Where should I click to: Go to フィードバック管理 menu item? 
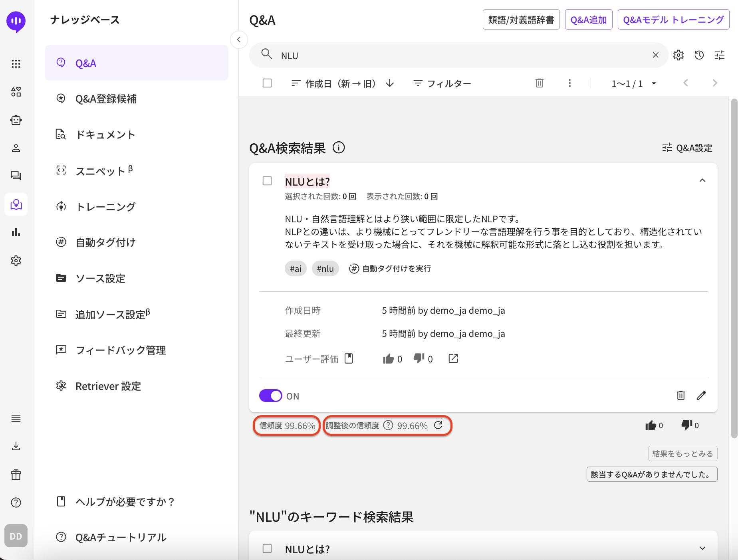[x=121, y=350]
